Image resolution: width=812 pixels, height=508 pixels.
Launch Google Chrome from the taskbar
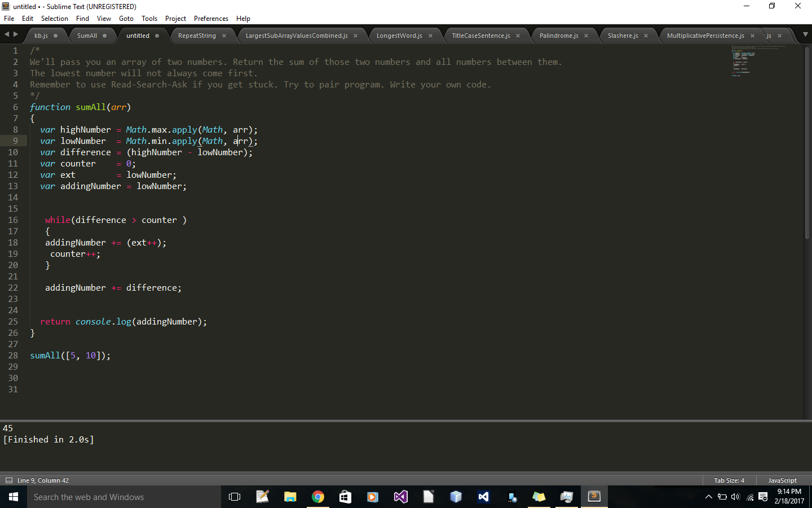[317, 497]
